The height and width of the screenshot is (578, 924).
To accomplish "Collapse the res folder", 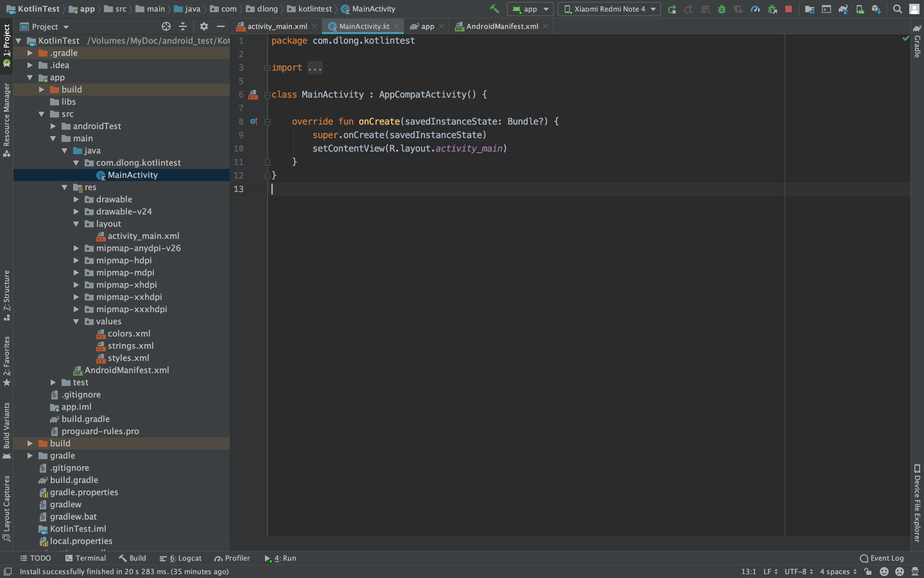I will coord(64,187).
